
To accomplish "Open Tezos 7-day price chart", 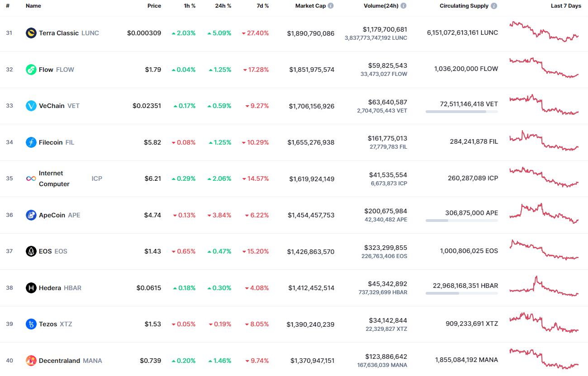I will click(x=544, y=322).
